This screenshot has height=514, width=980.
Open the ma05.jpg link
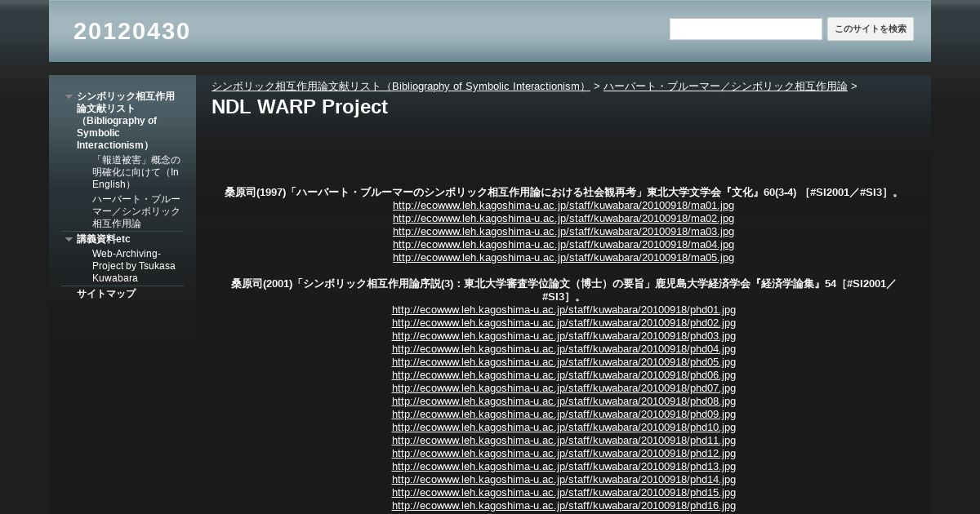pos(563,258)
